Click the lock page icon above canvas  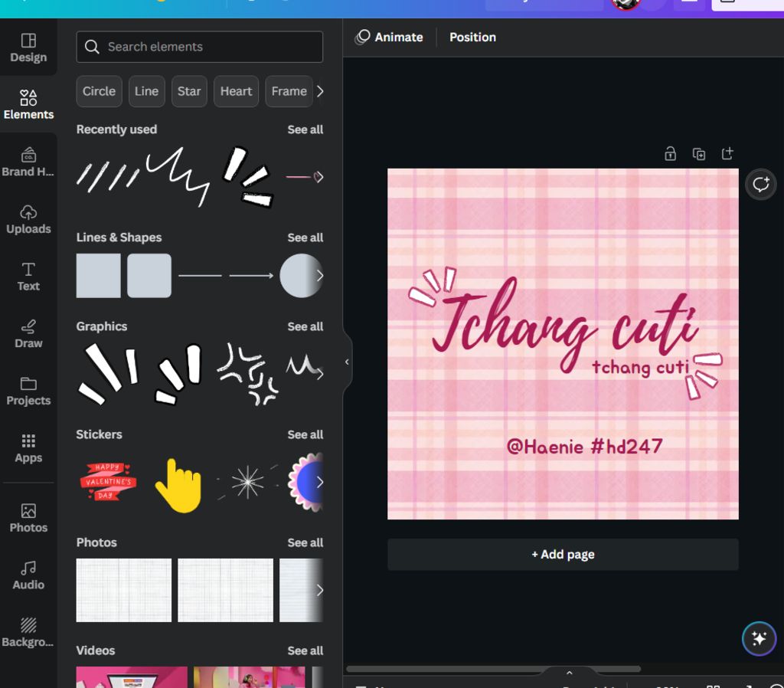pyautogui.click(x=670, y=154)
